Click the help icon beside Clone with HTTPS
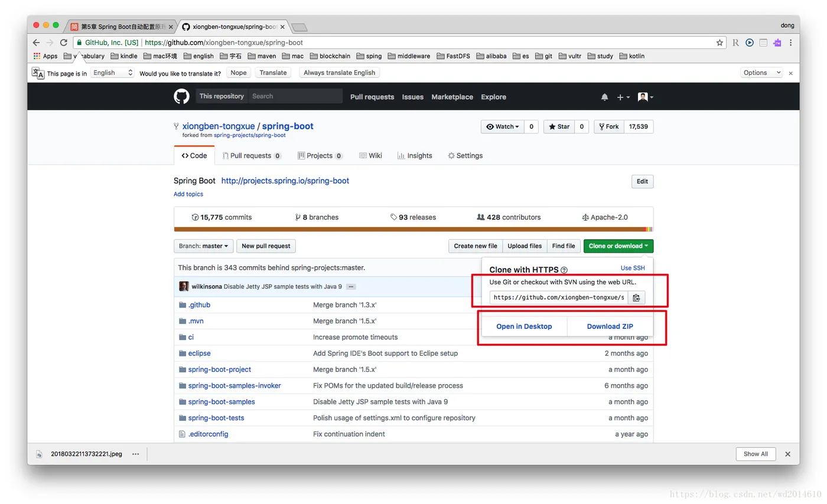 pos(564,270)
